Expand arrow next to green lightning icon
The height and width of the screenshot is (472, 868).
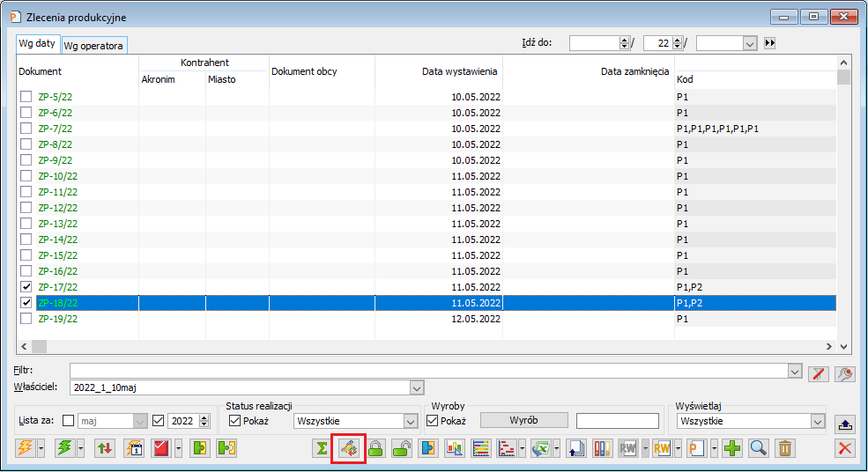point(81,447)
